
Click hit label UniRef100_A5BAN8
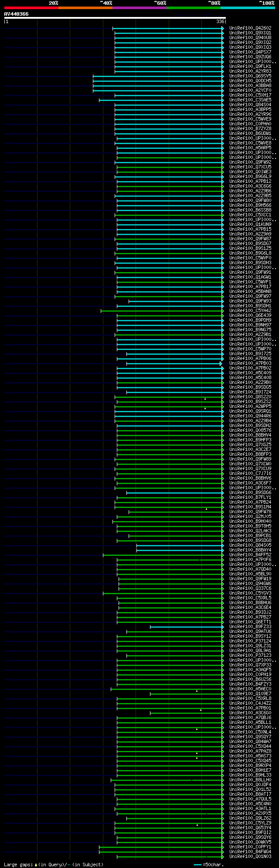pyautogui.click(x=250, y=292)
